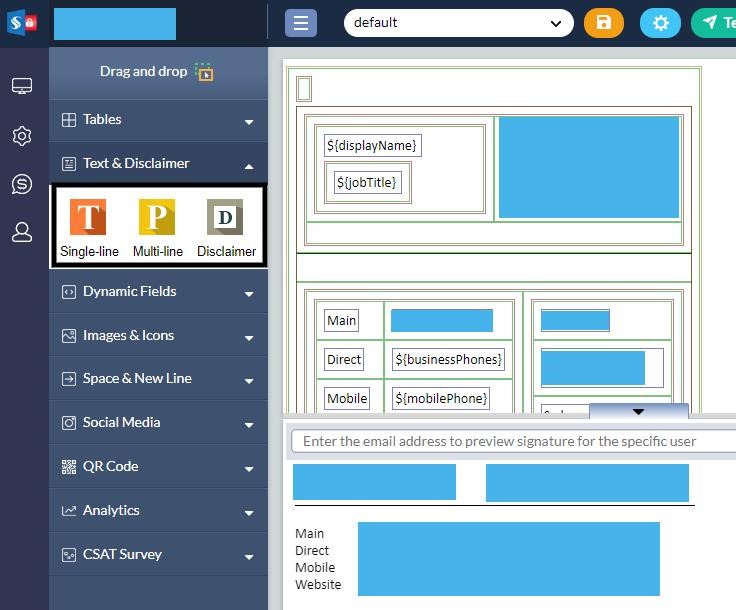The image size is (736, 610).
Task: Collapse the Text & Disclaimer section
Action: [x=158, y=164]
